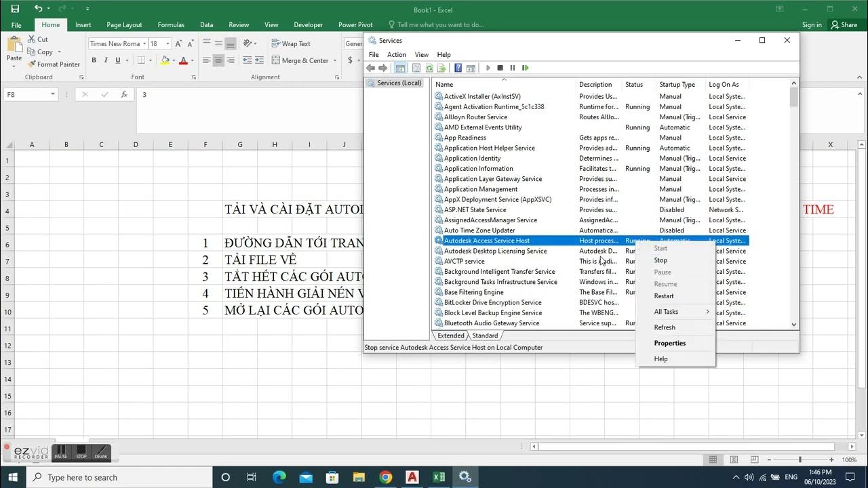Toggle Wrap Text in Excel
Viewport: 868px width, 488px height.
tap(291, 43)
